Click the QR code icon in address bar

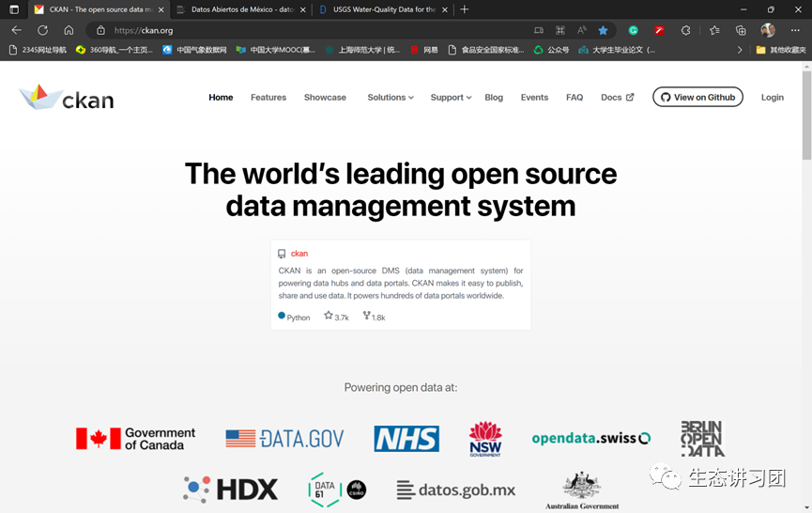[559, 31]
